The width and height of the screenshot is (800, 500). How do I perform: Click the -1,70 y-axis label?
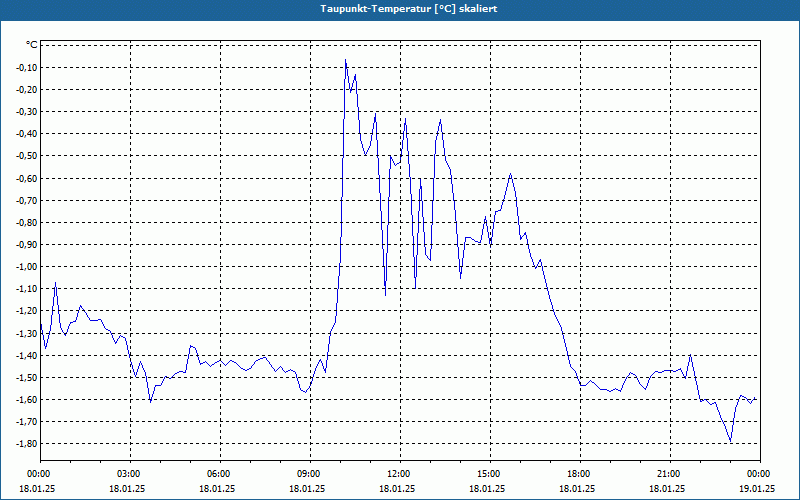point(27,421)
